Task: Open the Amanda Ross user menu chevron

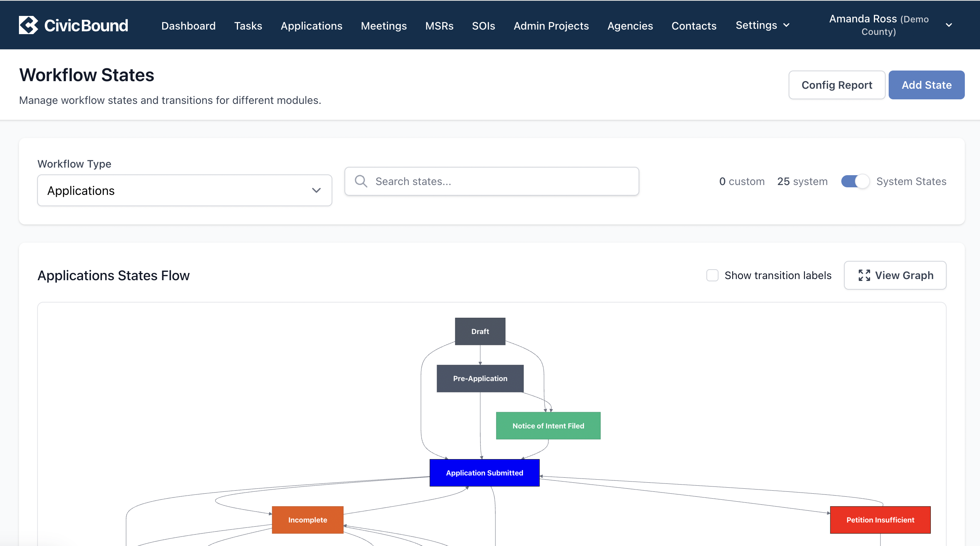Action: point(949,25)
